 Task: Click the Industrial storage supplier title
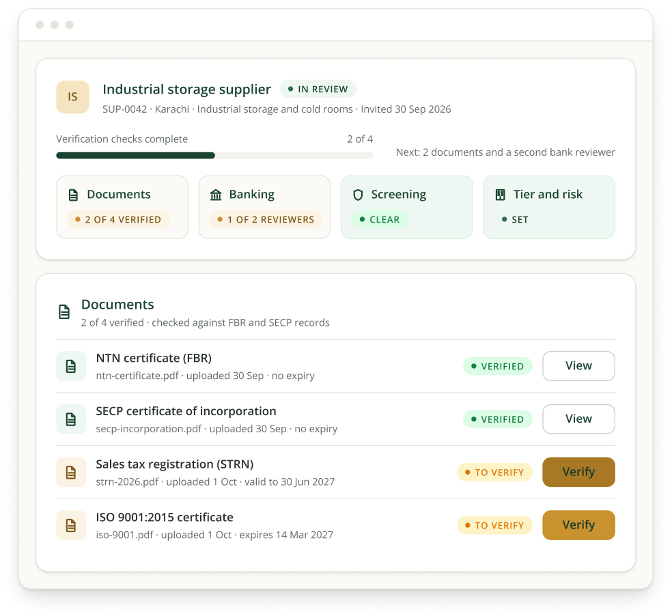[187, 89]
